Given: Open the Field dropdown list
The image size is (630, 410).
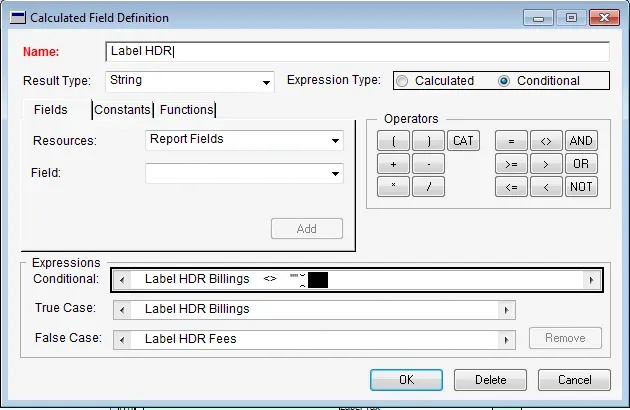Looking at the screenshot, I should pos(335,175).
